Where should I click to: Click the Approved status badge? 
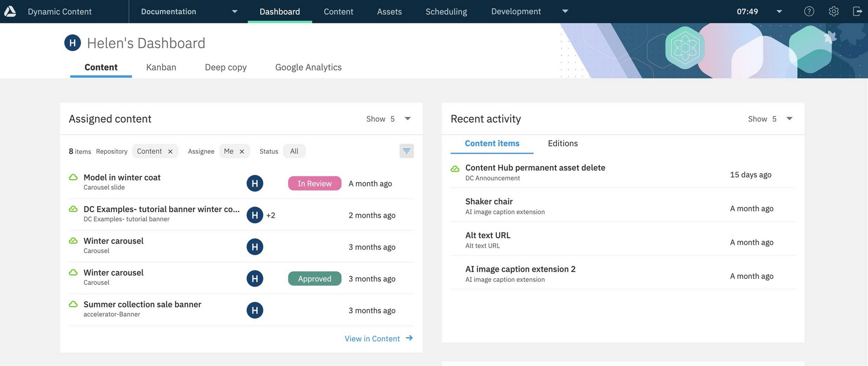[x=314, y=278]
